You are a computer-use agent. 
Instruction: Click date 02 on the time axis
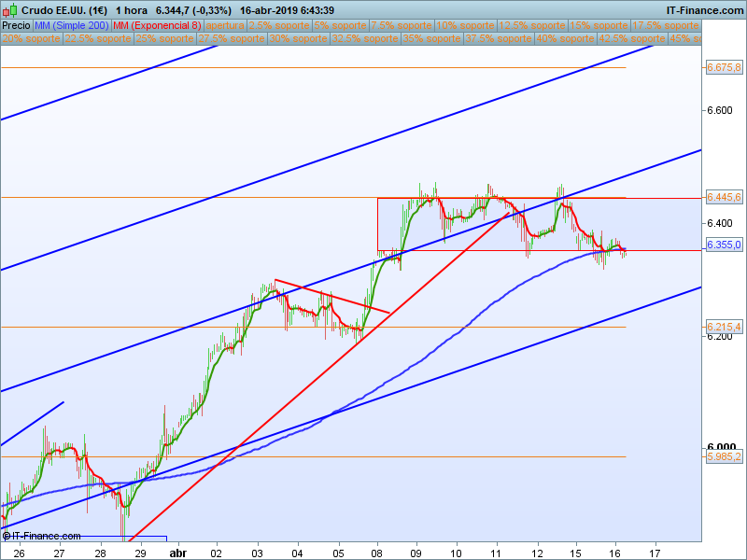(218, 553)
